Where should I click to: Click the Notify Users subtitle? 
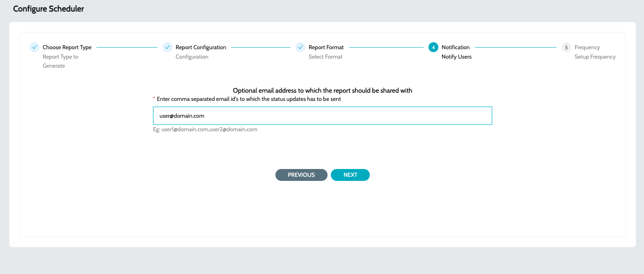tap(456, 57)
